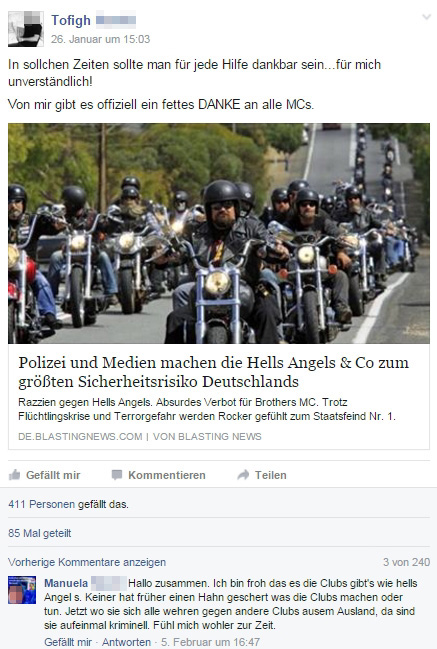Click Antworten under Manuela's comment
Screen dimensions: 437x649
126,642
